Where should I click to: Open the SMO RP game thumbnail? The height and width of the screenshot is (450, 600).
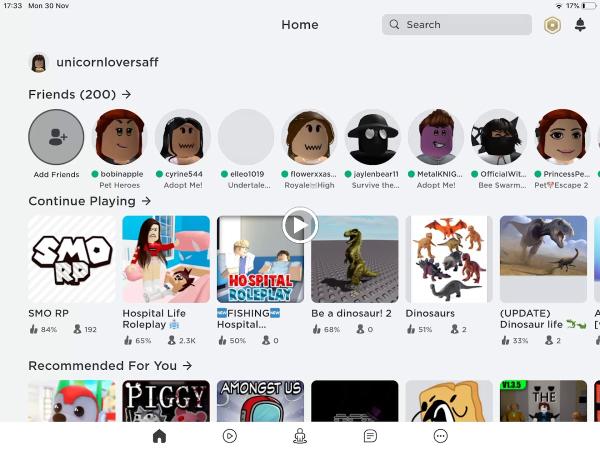pyautogui.click(x=72, y=259)
